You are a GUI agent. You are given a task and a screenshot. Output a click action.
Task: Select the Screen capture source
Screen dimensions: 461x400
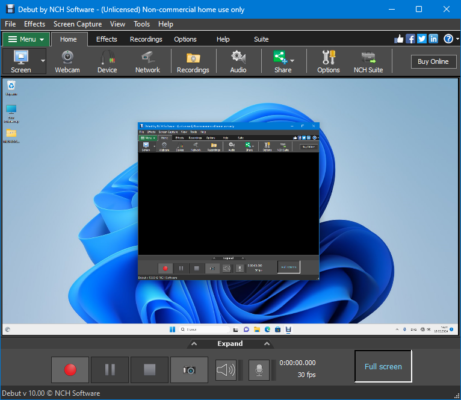pyautogui.click(x=21, y=61)
